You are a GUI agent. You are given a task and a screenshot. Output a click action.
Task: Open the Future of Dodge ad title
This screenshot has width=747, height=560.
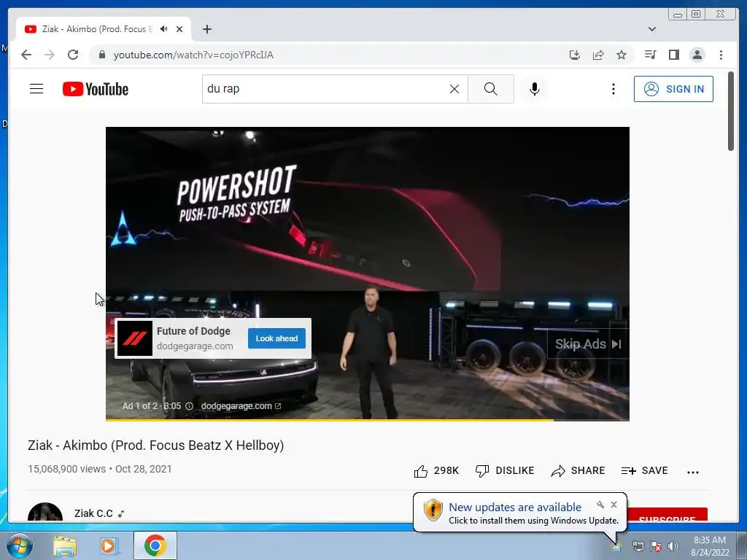coord(193,331)
